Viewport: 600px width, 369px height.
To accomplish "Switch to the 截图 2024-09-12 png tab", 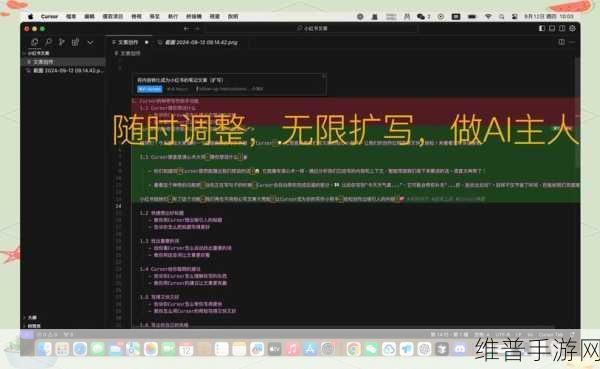I will click(199, 42).
